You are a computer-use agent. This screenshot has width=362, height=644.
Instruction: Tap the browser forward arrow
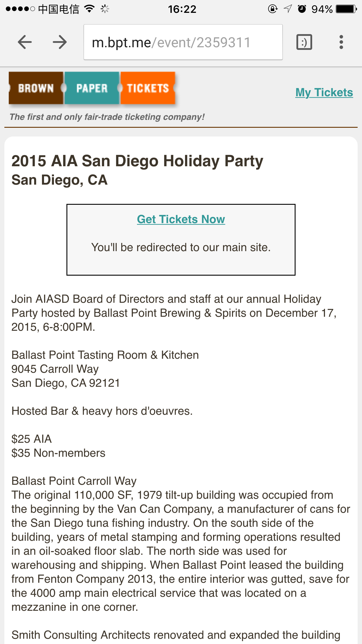tap(60, 42)
